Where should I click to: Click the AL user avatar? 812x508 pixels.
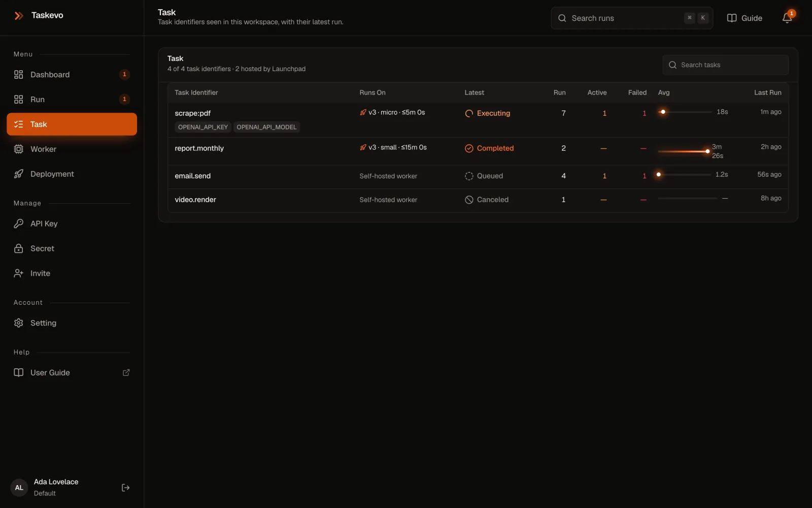pyautogui.click(x=19, y=488)
